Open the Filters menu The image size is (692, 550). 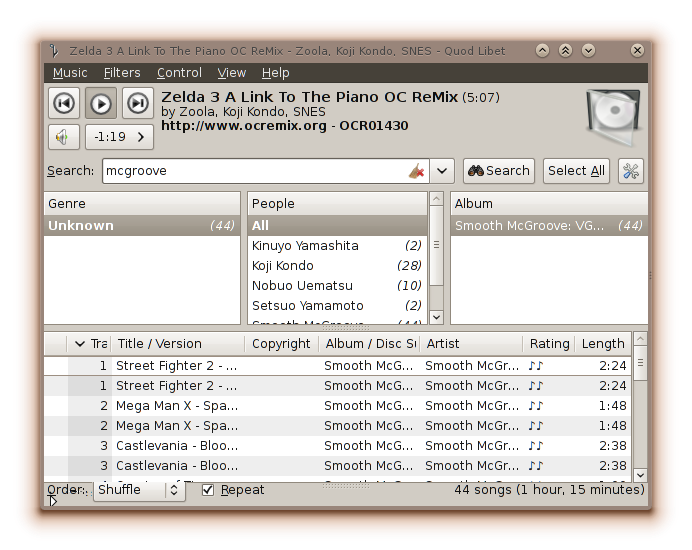click(122, 73)
